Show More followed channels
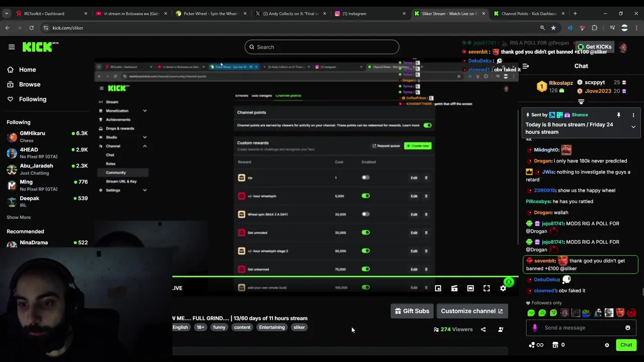Viewport: 644px width, 362px height. [19, 217]
